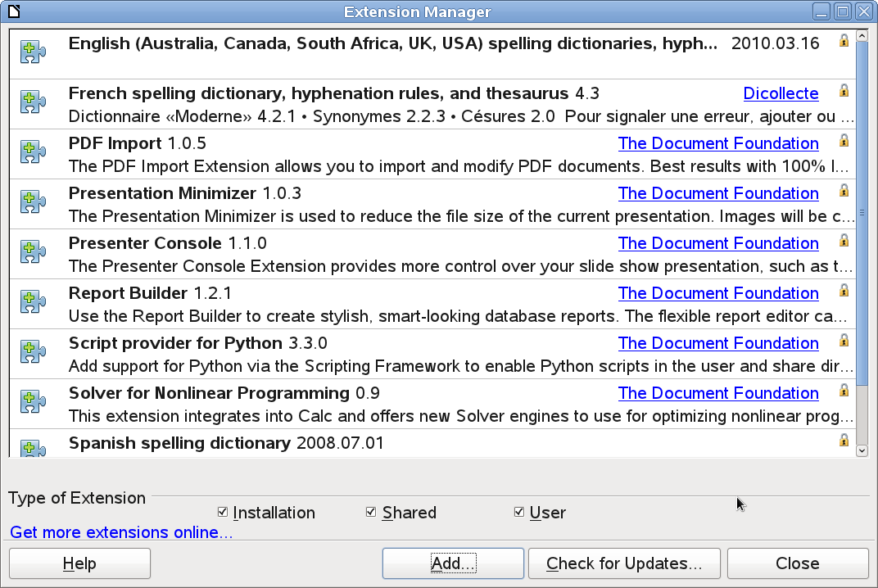
Task: Click the Help button
Action: tap(79, 563)
